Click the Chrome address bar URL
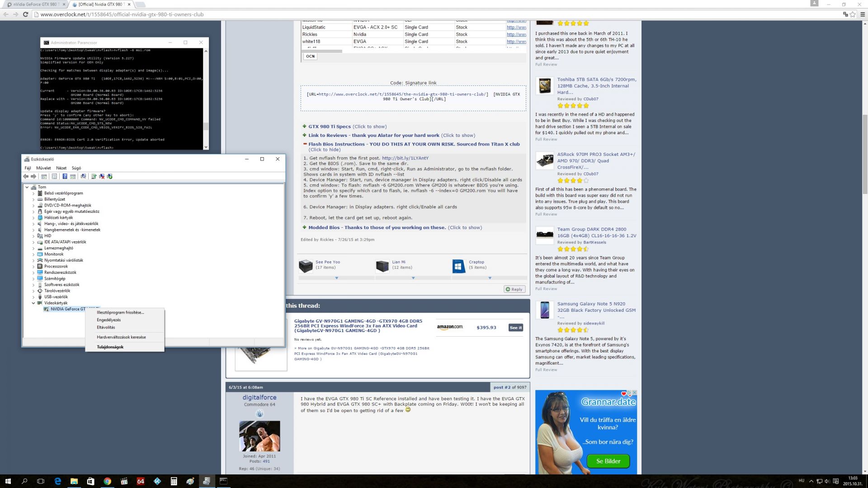Screen dimensions: 868x488 122,14
